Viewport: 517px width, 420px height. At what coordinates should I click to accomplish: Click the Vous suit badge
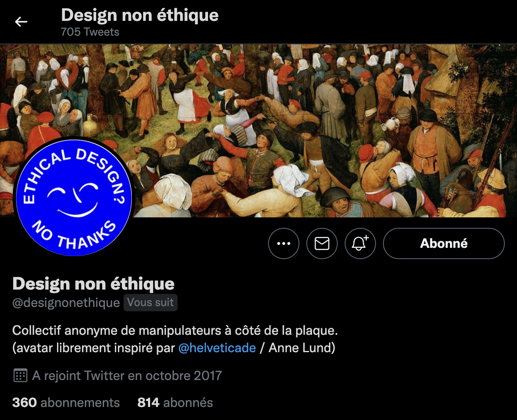pos(150,303)
